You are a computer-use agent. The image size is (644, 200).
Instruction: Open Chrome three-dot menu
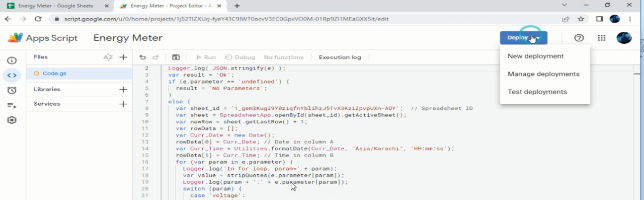(630, 19)
